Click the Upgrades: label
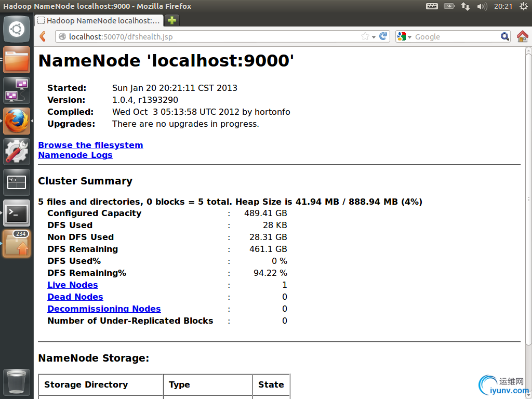The image size is (532, 399). coord(71,124)
